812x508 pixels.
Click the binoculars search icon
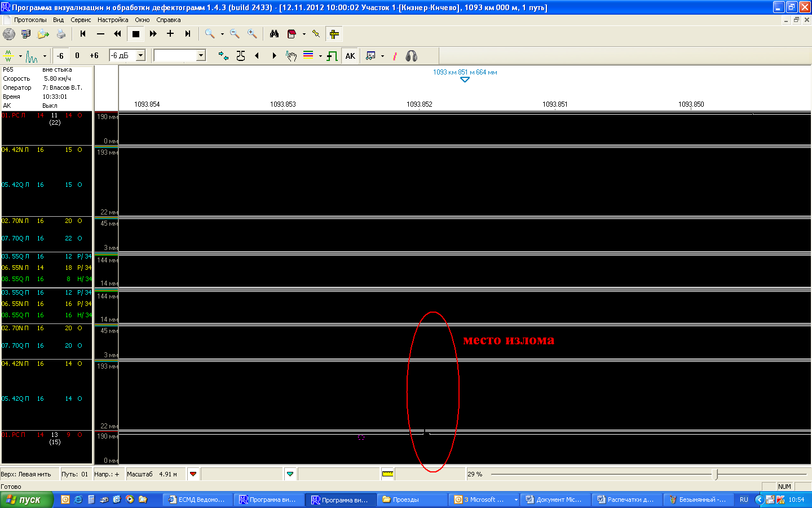pyautogui.click(x=274, y=34)
